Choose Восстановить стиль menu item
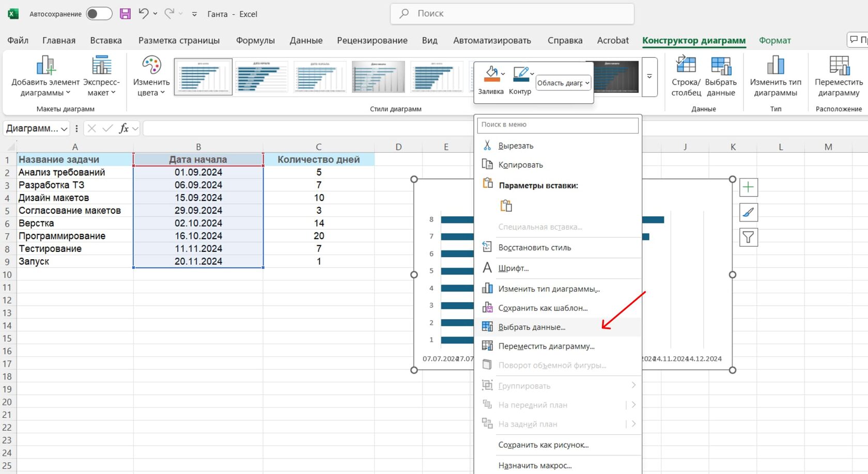868x474 pixels. click(x=558, y=247)
